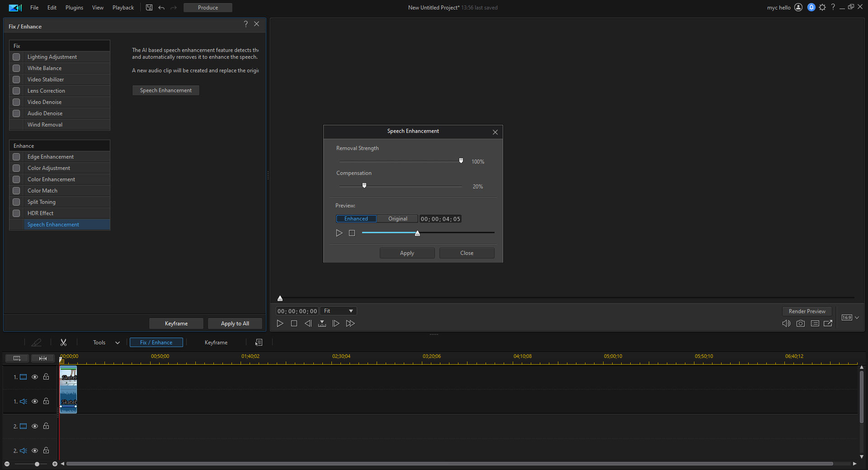Open the Fit zoom dropdown
868x470 pixels.
pyautogui.click(x=338, y=311)
